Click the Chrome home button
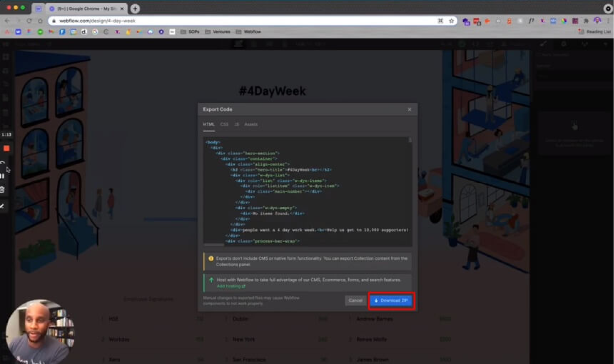614x364 pixels. 40,21
